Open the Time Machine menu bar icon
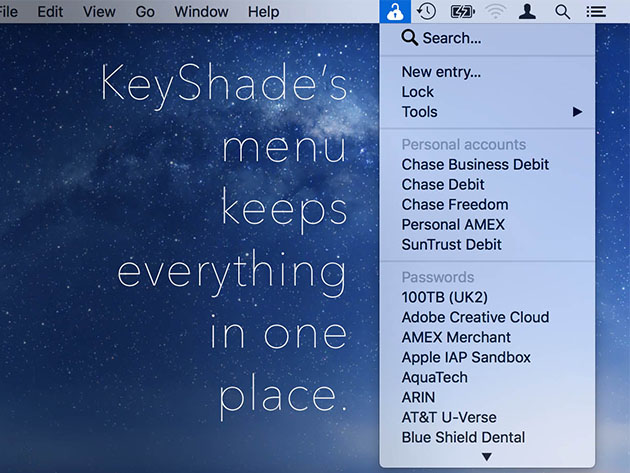The width and height of the screenshot is (630, 473). click(x=426, y=11)
